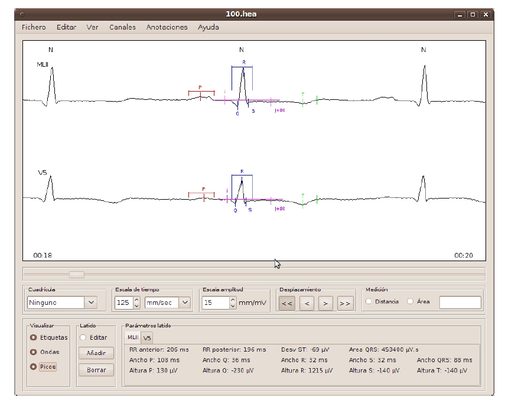Click the Añadir button

[96, 353]
